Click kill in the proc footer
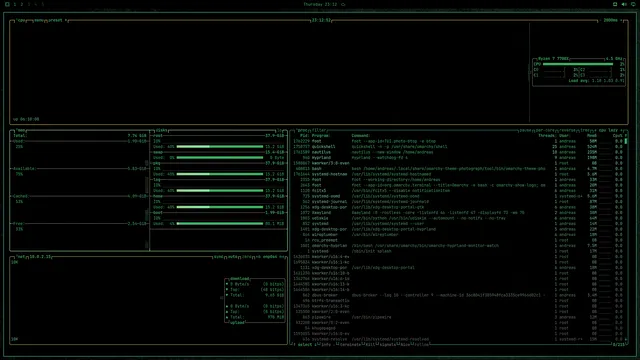The height and width of the screenshot is (360, 640). [369, 344]
